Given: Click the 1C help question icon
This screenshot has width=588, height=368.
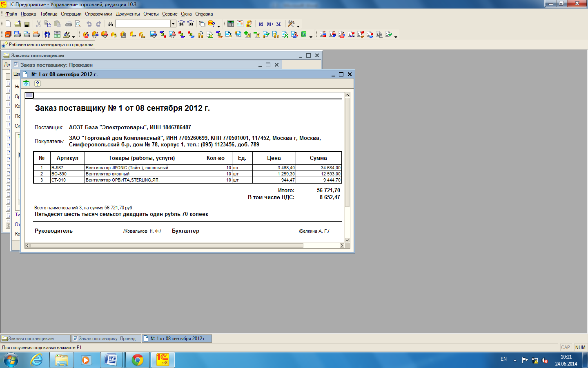Looking at the screenshot, I should pyautogui.click(x=212, y=23).
